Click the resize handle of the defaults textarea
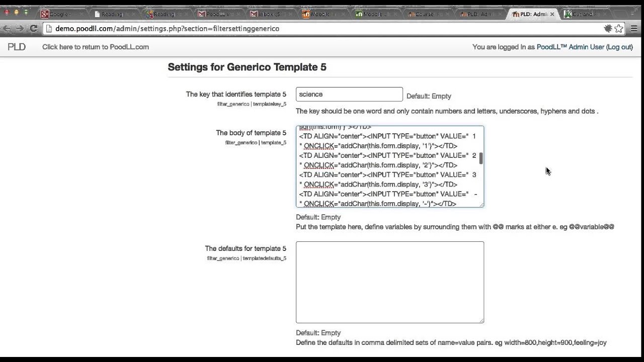 [x=481, y=320]
